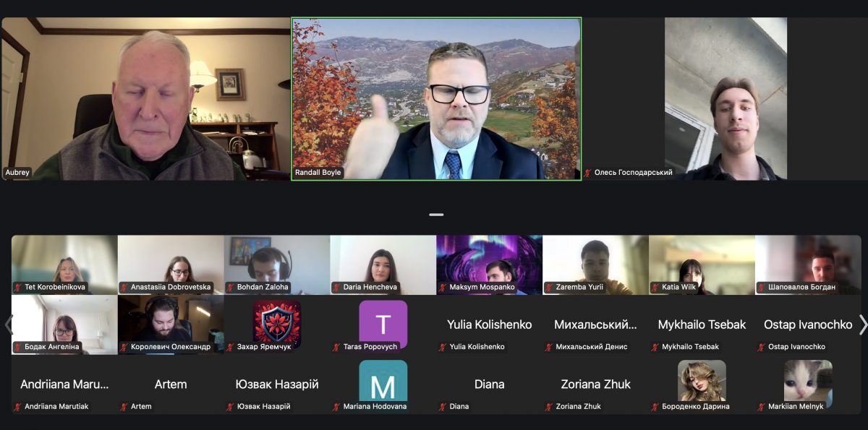Select Randall Boyle's active speaker video
868x430 pixels.
click(x=436, y=99)
